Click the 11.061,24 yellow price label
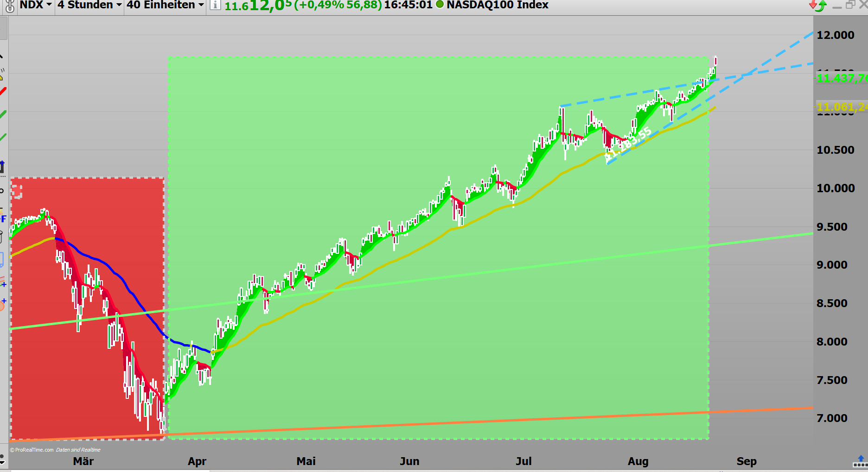This screenshot has width=868, height=472. [x=842, y=107]
